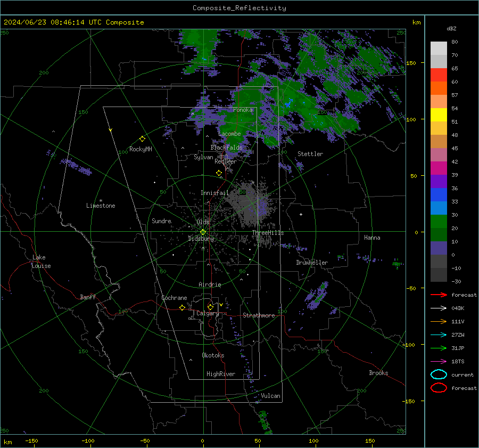Click yellow diamond marker below Cochrane

[x=182, y=308]
